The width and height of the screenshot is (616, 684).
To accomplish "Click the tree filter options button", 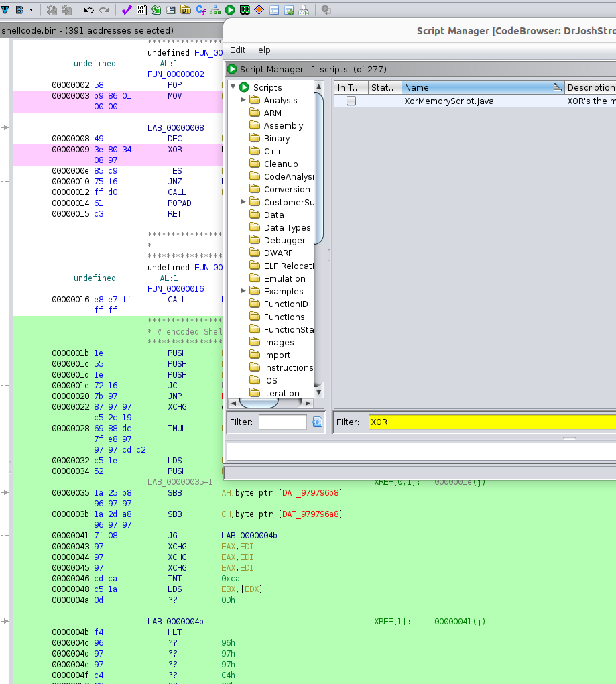I will (x=317, y=422).
